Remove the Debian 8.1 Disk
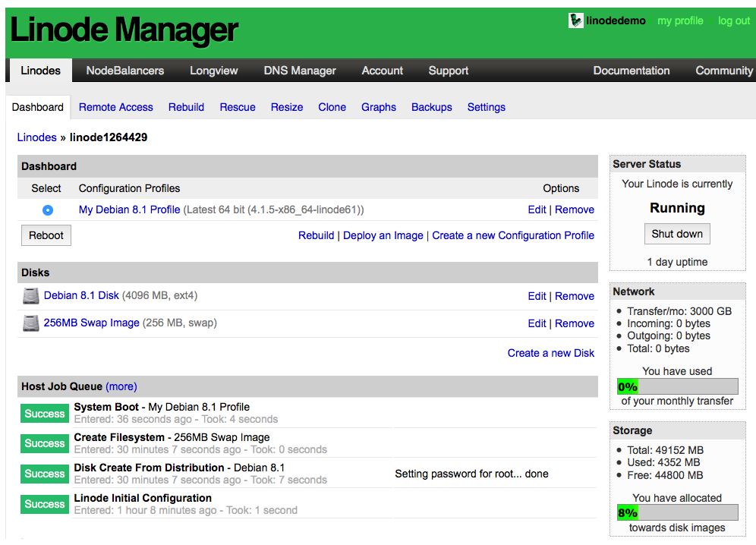The width and height of the screenshot is (756, 545). coord(575,296)
